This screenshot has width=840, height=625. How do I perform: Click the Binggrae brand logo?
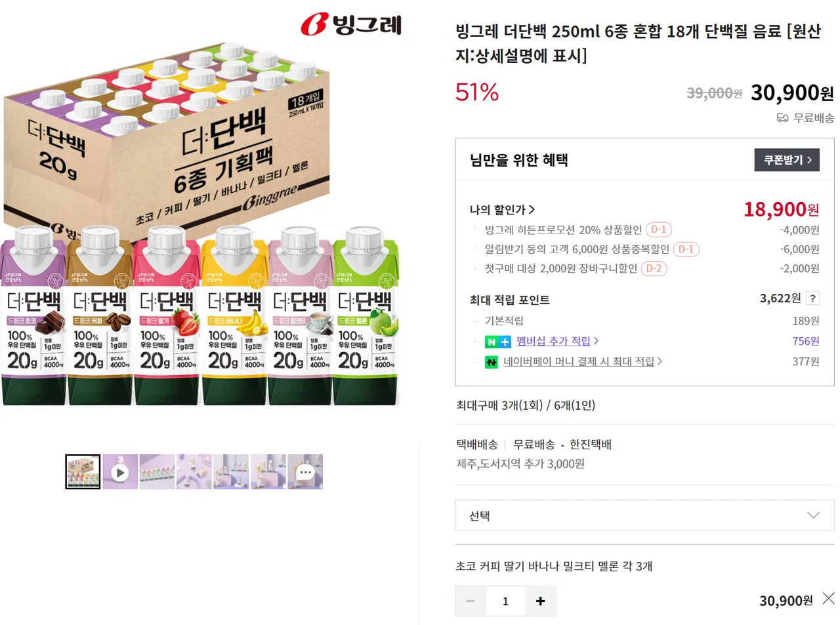(x=351, y=24)
